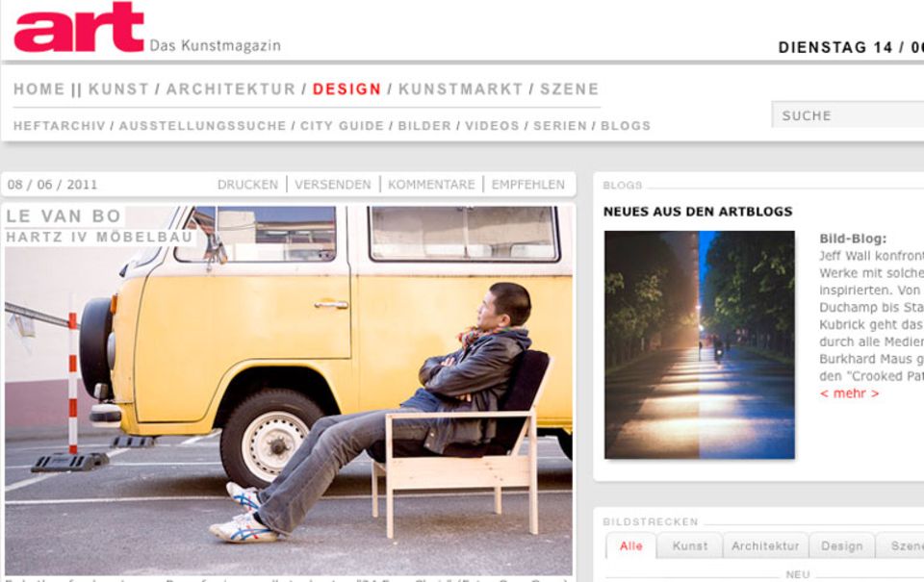Go to the KUNST section
Viewport: 924px width, 582px height.
click(x=118, y=89)
